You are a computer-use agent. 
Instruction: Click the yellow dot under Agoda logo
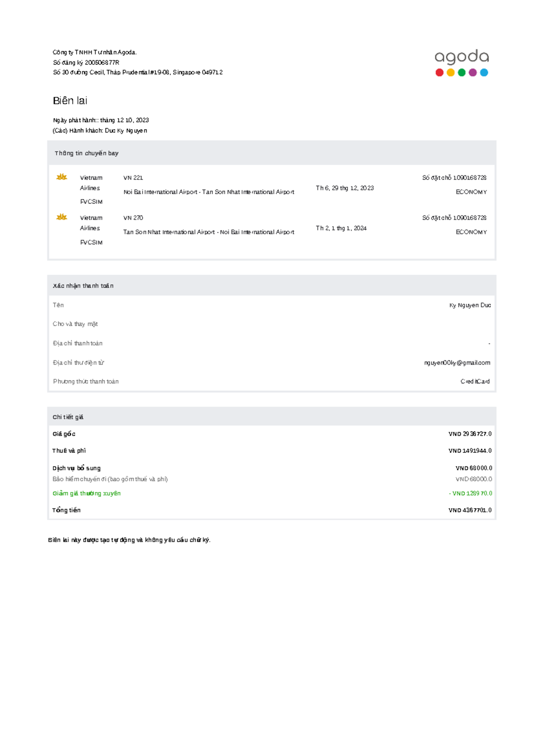(450, 73)
